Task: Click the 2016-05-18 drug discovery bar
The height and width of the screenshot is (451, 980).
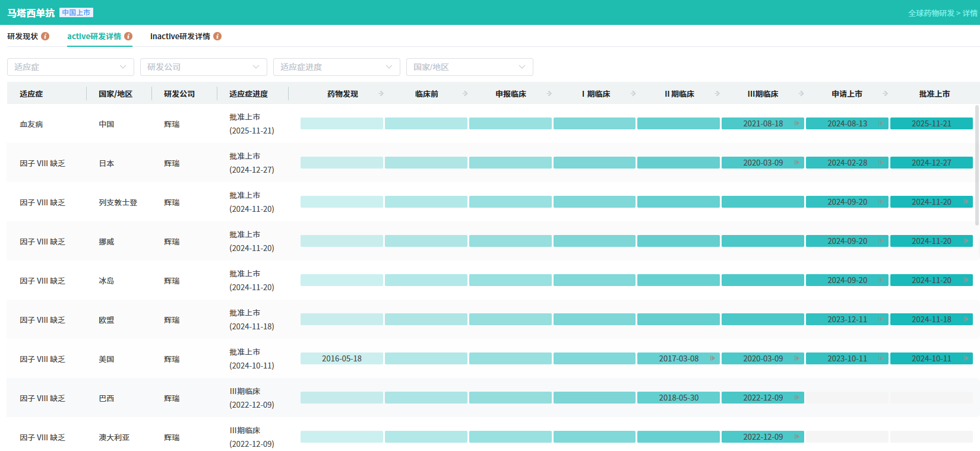Action: [x=342, y=358]
